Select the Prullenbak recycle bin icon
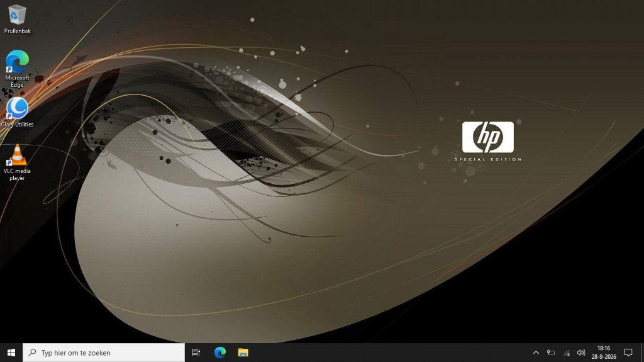The image size is (644, 362). [17, 19]
